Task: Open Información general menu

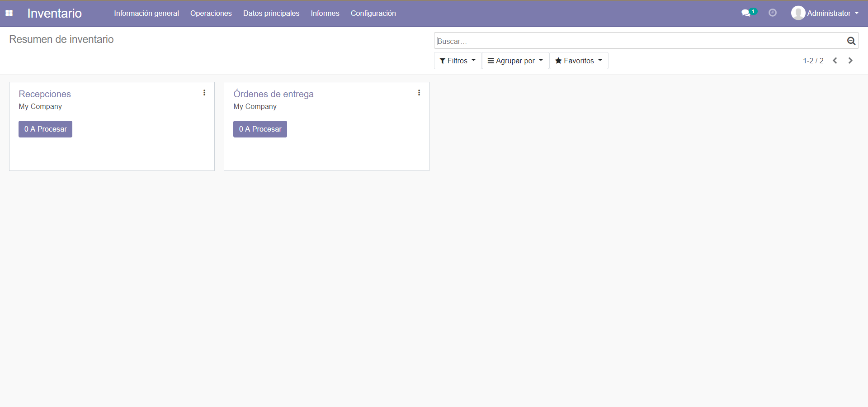Action: pos(146,14)
